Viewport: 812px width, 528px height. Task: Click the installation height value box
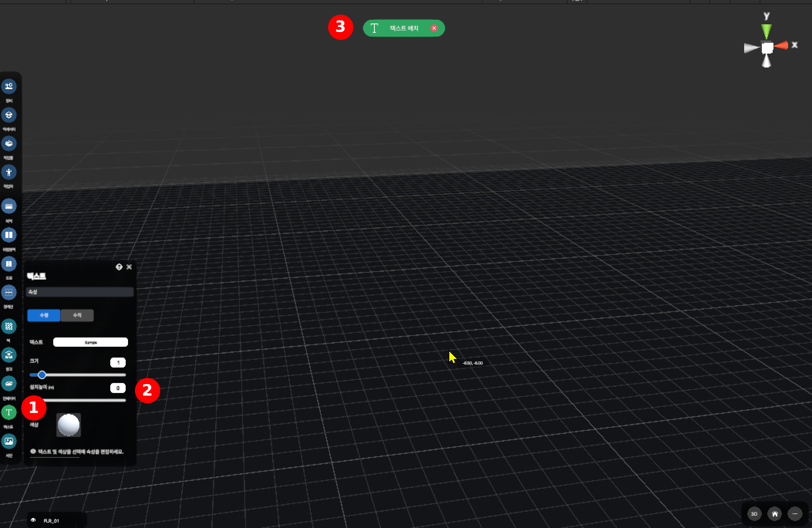tap(118, 388)
